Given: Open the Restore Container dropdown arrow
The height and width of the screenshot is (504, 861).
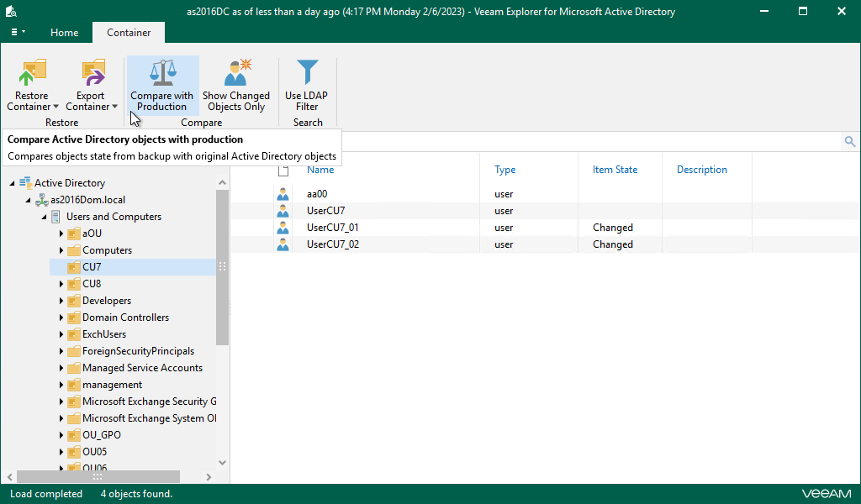Looking at the screenshot, I should tap(55, 107).
